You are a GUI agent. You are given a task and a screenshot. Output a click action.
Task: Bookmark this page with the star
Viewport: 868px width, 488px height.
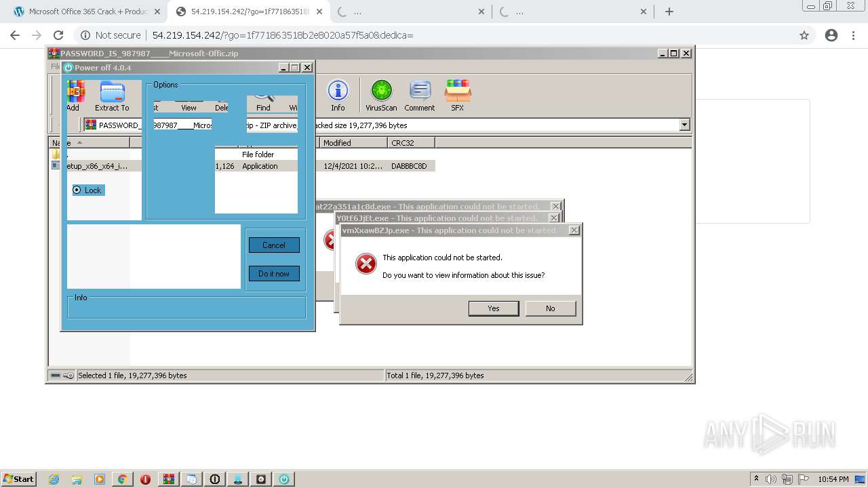(x=804, y=35)
